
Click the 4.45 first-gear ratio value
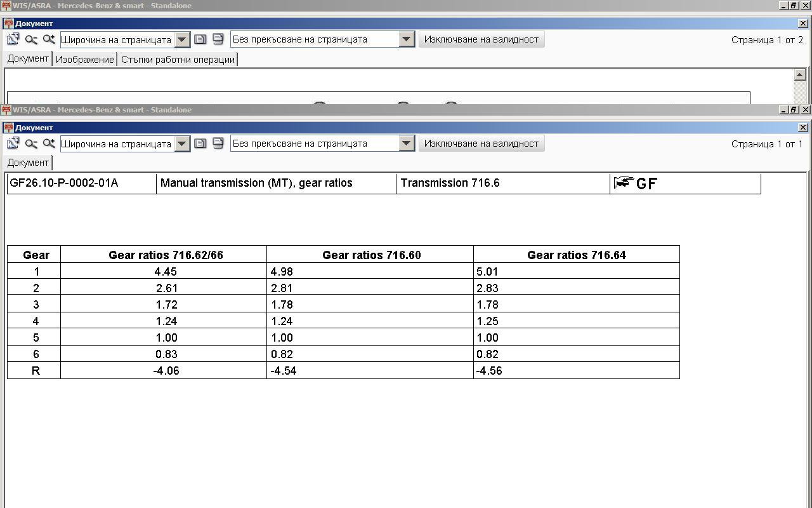coord(166,272)
